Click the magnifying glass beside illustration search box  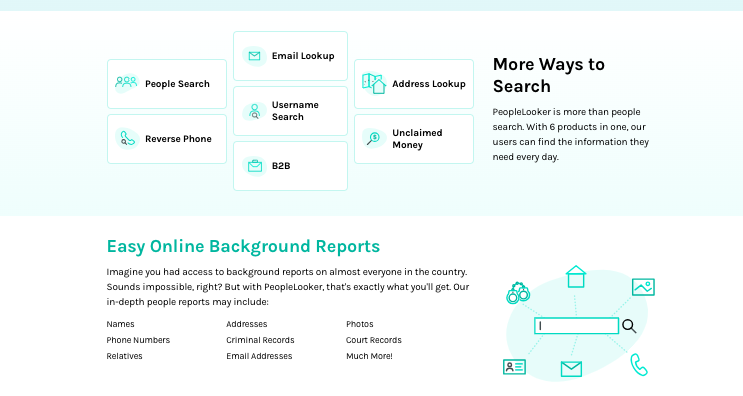click(x=629, y=326)
